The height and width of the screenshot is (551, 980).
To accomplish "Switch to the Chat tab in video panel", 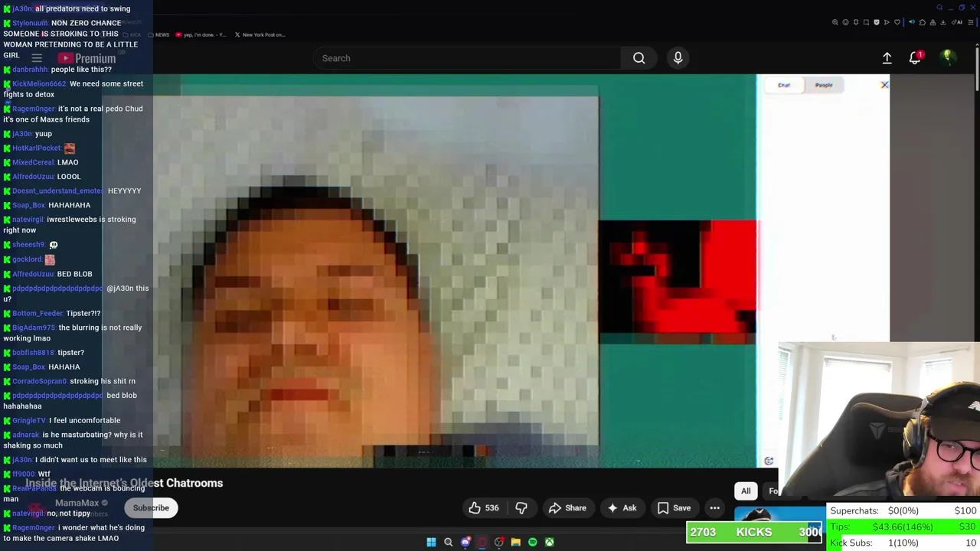I will pyautogui.click(x=784, y=85).
